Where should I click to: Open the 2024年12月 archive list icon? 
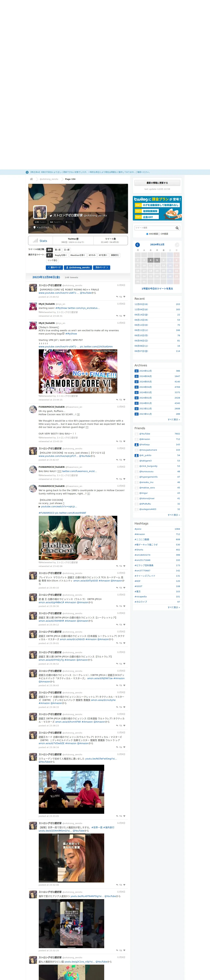click(x=136, y=371)
